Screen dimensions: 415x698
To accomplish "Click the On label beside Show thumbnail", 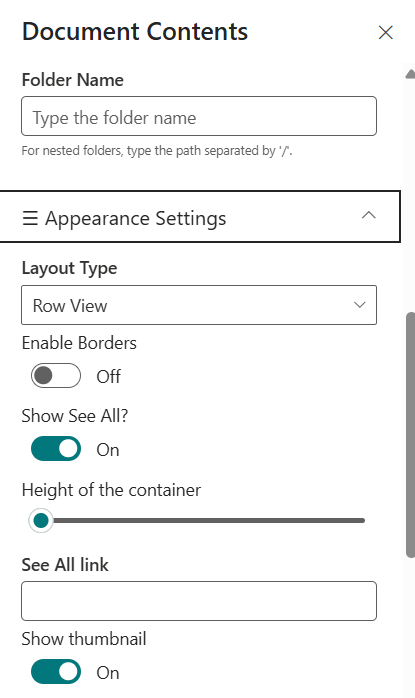I will (108, 673).
